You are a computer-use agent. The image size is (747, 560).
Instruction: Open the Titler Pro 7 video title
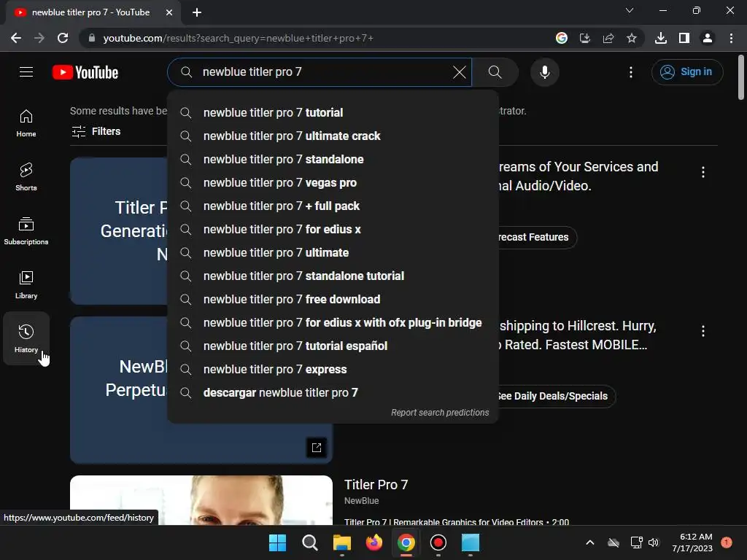click(376, 485)
